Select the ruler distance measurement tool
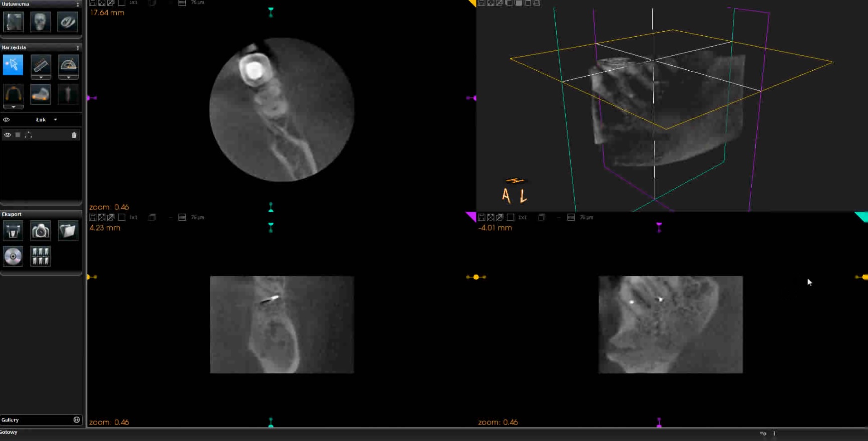Image resolution: width=868 pixels, height=441 pixels. 41,65
